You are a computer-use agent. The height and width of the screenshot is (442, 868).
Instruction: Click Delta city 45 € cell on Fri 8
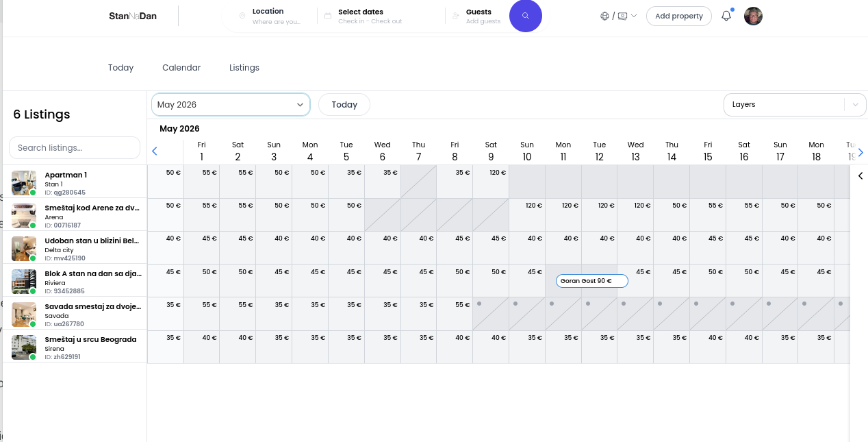(x=455, y=247)
